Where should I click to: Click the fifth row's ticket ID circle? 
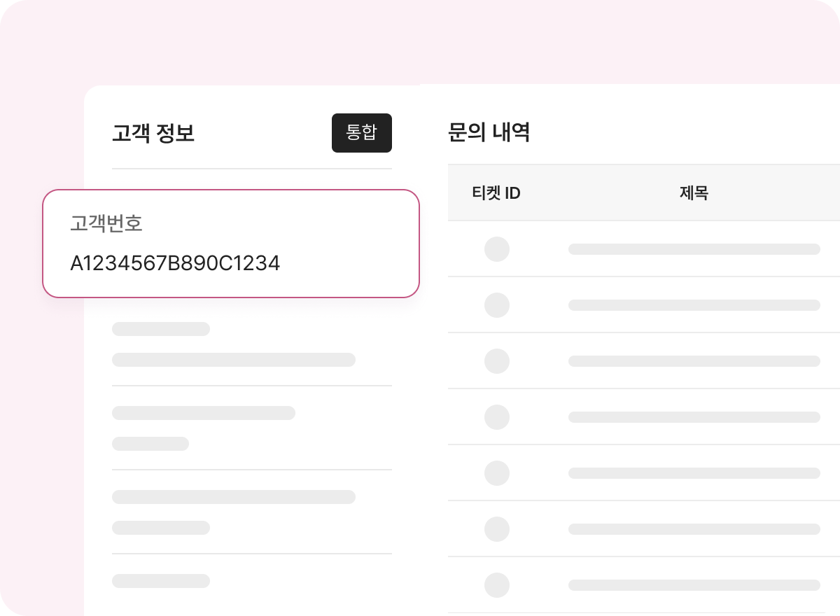[x=497, y=473]
